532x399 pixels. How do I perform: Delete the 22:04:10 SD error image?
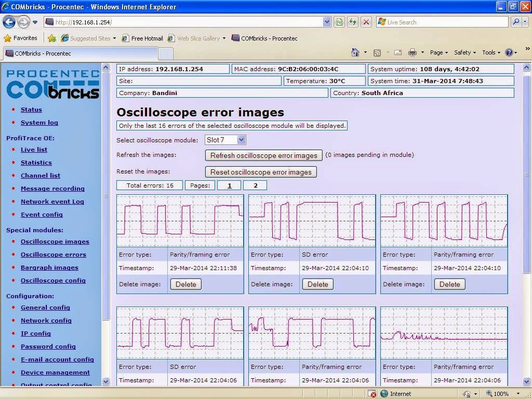[x=317, y=284]
